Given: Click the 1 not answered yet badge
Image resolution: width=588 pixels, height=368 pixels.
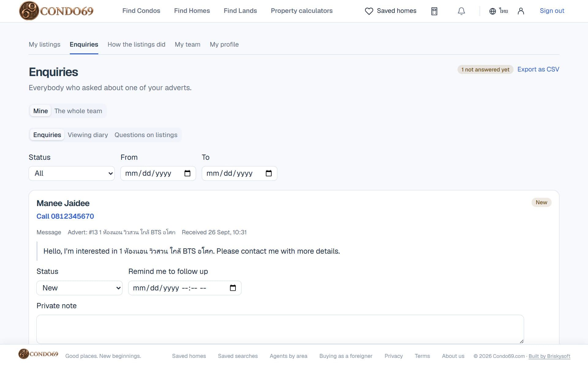Looking at the screenshot, I should [485, 70].
